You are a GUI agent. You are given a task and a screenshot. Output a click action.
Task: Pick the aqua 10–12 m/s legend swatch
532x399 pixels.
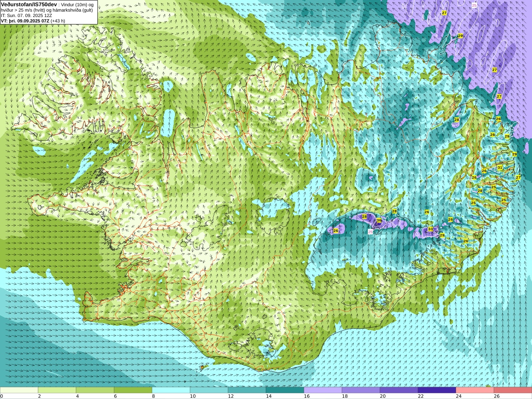pyautogui.click(x=209, y=390)
